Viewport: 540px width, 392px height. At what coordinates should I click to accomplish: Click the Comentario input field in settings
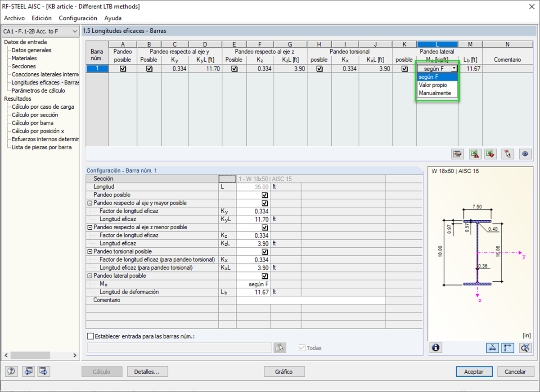[311, 300]
